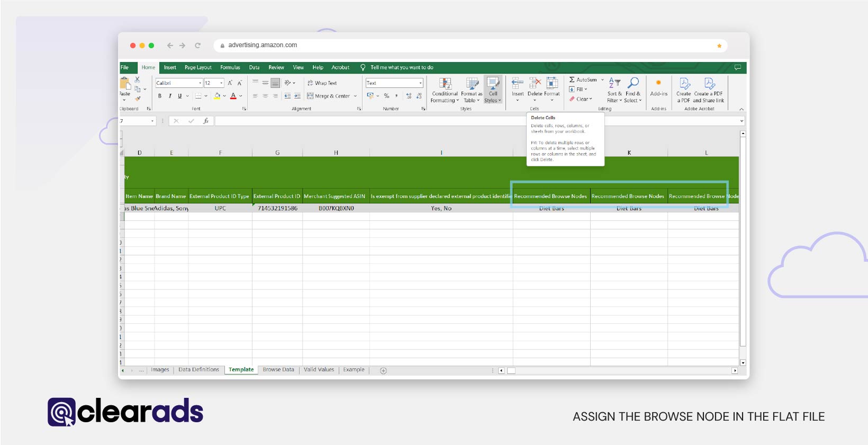Screen dimensions: 868x445
Task: Open the Fill dropdown
Action: coord(578,90)
